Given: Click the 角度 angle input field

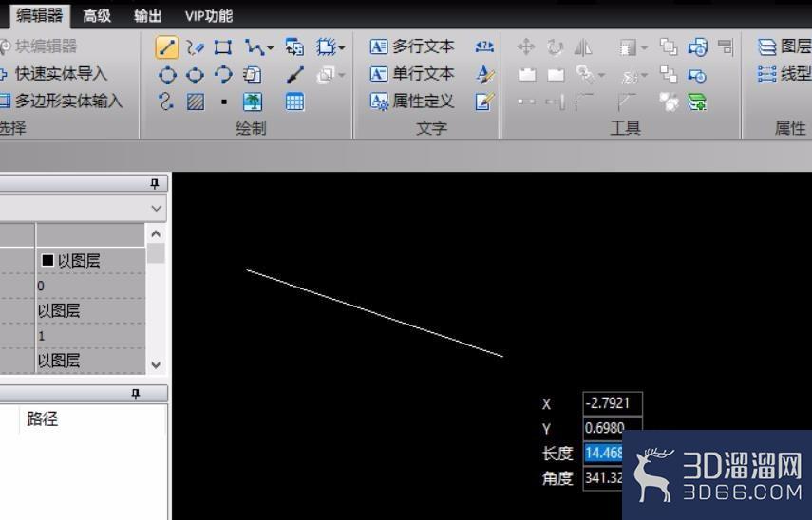Looking at the screenshot, I should (604, 477).
